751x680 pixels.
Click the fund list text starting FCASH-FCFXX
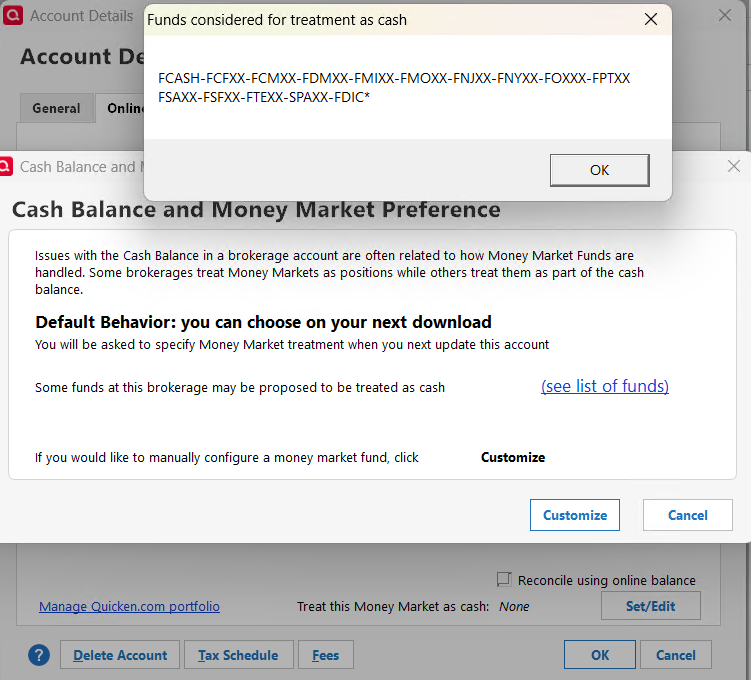(x=394, y=78)
